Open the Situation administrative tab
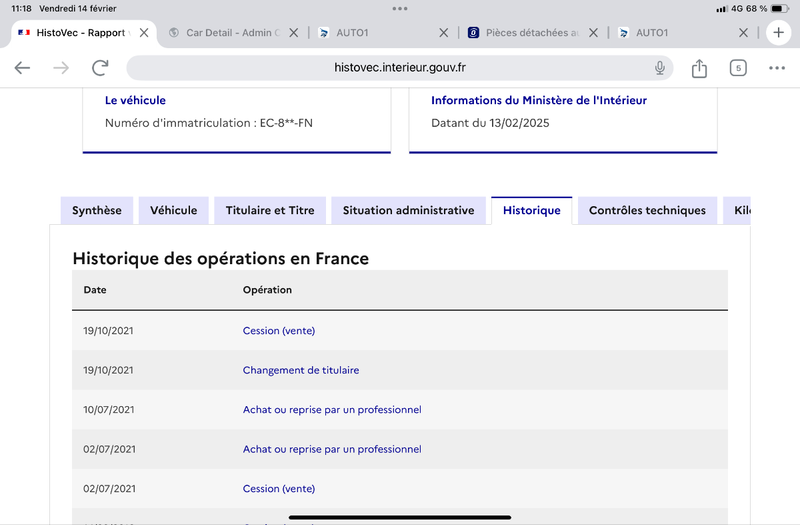The image size is (800, 525). [x=409, y=210]
